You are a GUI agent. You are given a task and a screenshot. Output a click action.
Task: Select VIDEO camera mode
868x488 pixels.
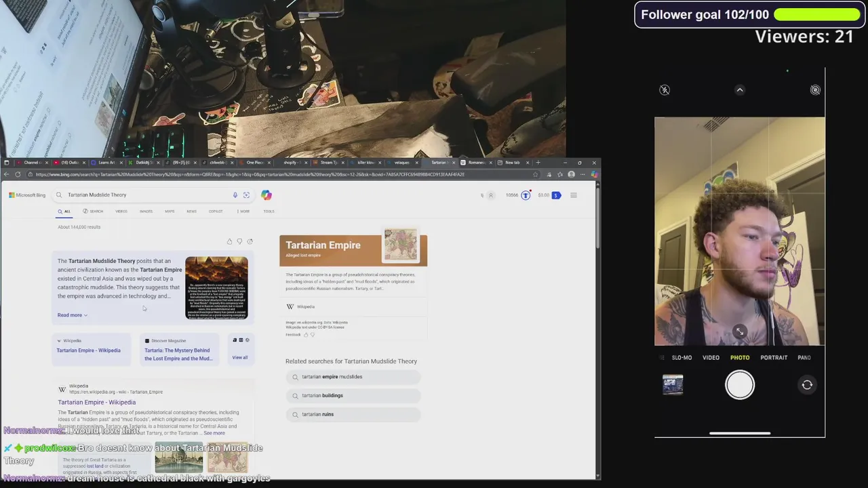(x=711, y=358)
